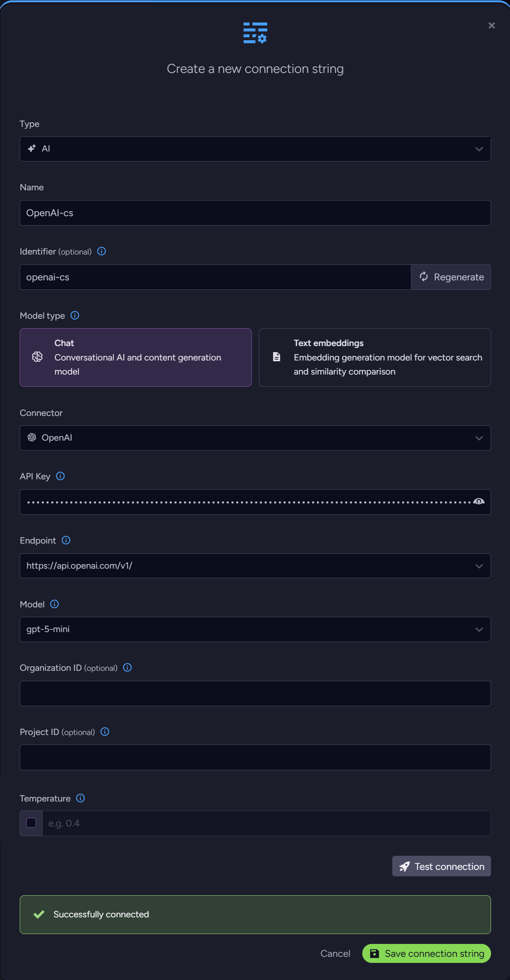Select the Chat model type
This screenshot has height=980, width=510.
[x=136, y=357]
